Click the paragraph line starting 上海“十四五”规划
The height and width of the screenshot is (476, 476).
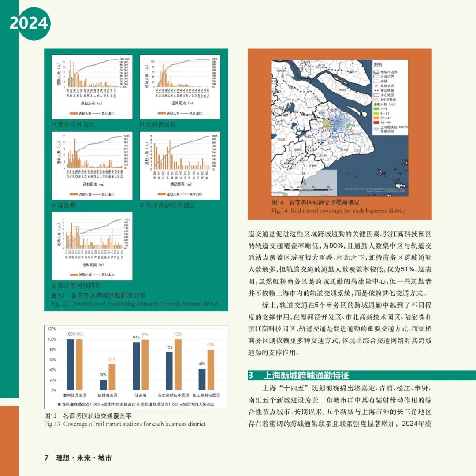(347, 388)
